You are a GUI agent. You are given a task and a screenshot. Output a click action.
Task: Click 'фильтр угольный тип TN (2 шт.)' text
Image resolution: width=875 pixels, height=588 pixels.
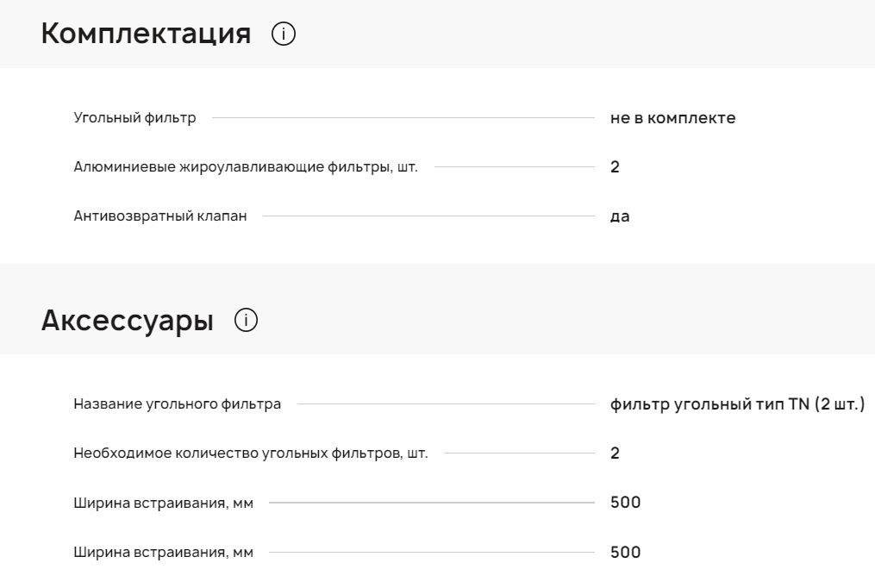point(736,403)
